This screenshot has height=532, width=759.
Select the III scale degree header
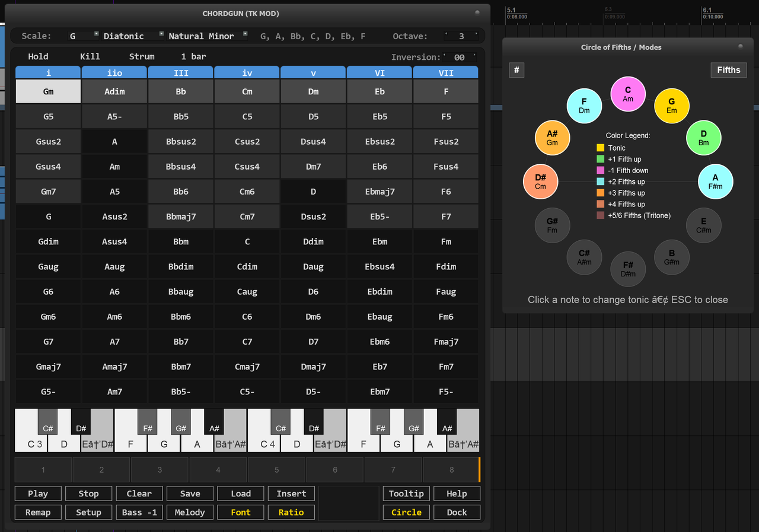click(181, 72)
